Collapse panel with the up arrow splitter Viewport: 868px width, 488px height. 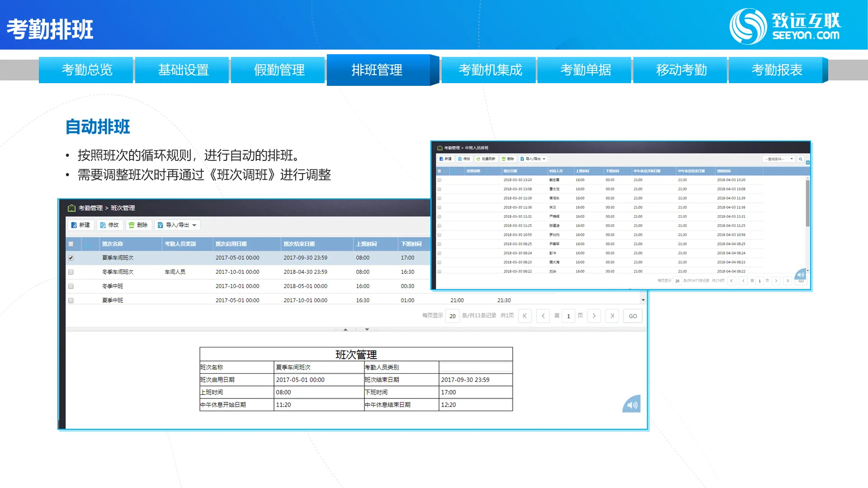click(x=345, y=329)
